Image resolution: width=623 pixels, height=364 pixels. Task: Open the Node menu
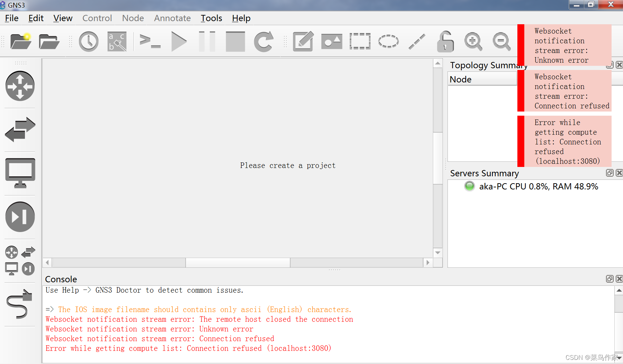tap(133, 18)
